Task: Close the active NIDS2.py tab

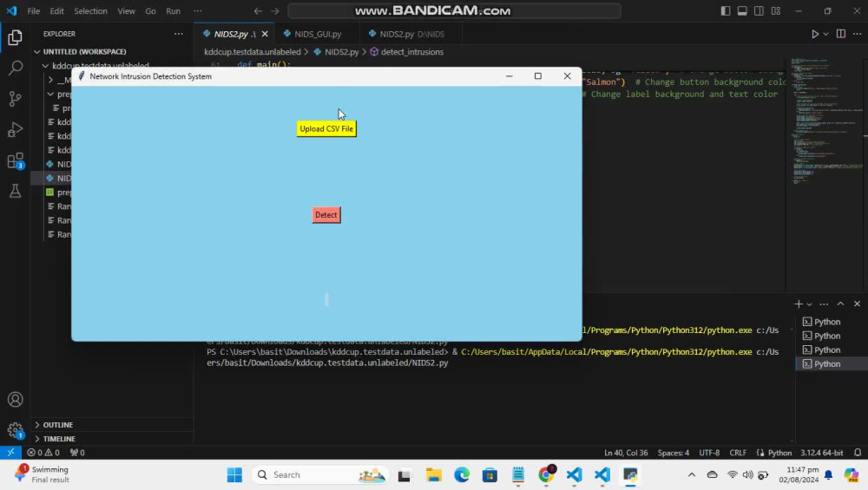Action: pos(265,34)
